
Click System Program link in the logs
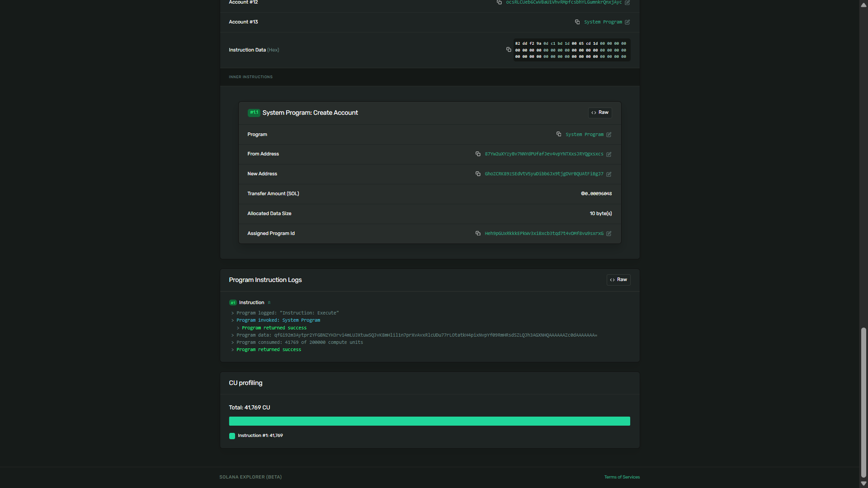tap(301, 320)
